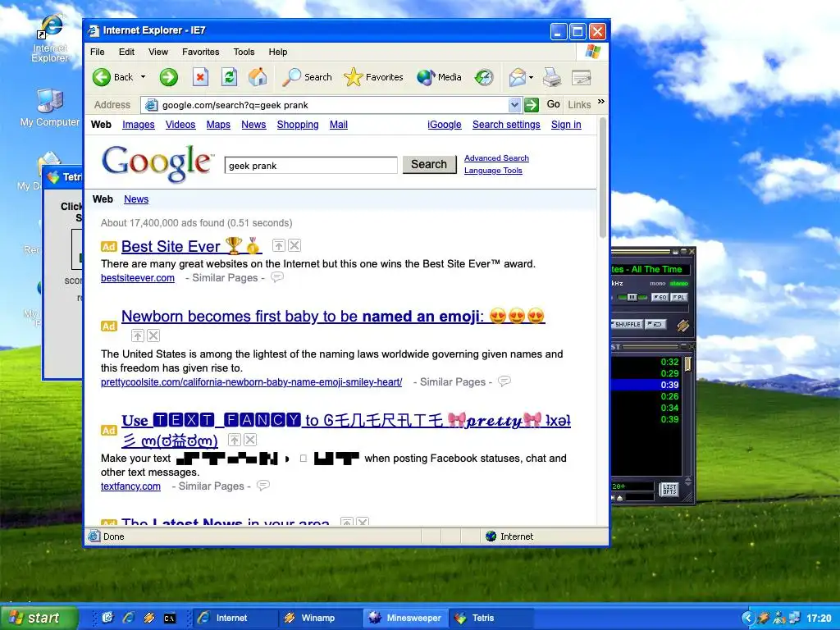
Task: Click the up-arrow icon under Newborn emoji result
Action: click(138, 336)
